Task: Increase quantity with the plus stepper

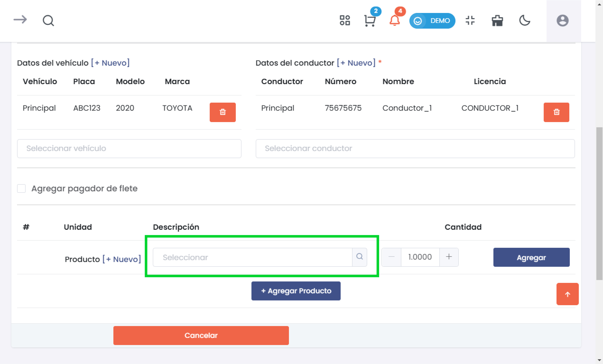Action: pos(449,257)
